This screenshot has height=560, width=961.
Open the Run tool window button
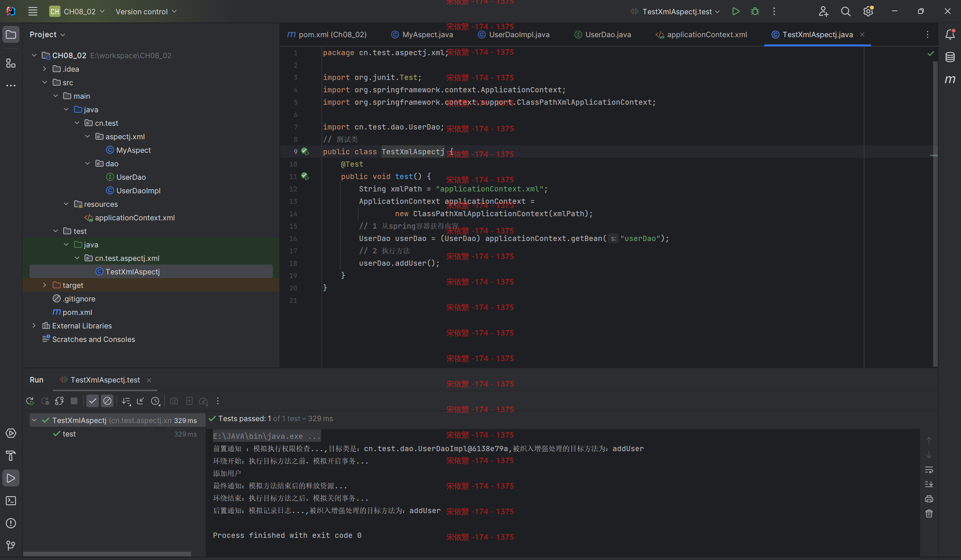click(x=11, y=479)
